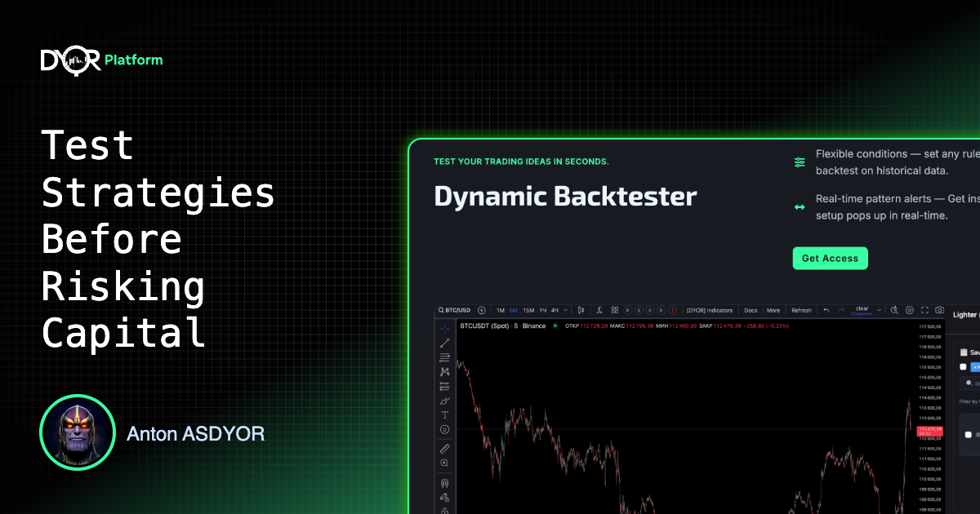The height and width of the screenshot is (514, 980).
Task: Select the Fibonacci retracement tool
Action: (x=445, y=357)
